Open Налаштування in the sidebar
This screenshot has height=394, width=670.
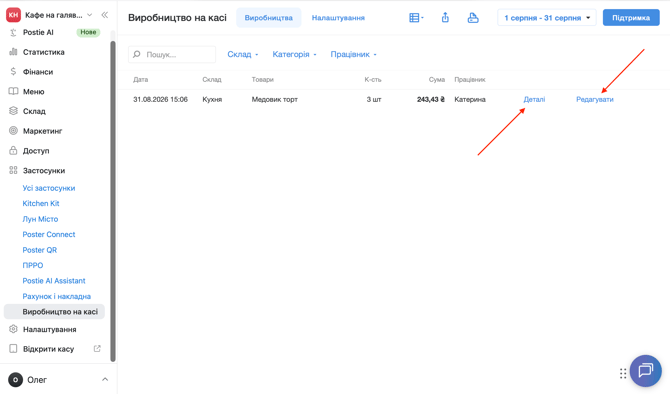tap(50, 329)
